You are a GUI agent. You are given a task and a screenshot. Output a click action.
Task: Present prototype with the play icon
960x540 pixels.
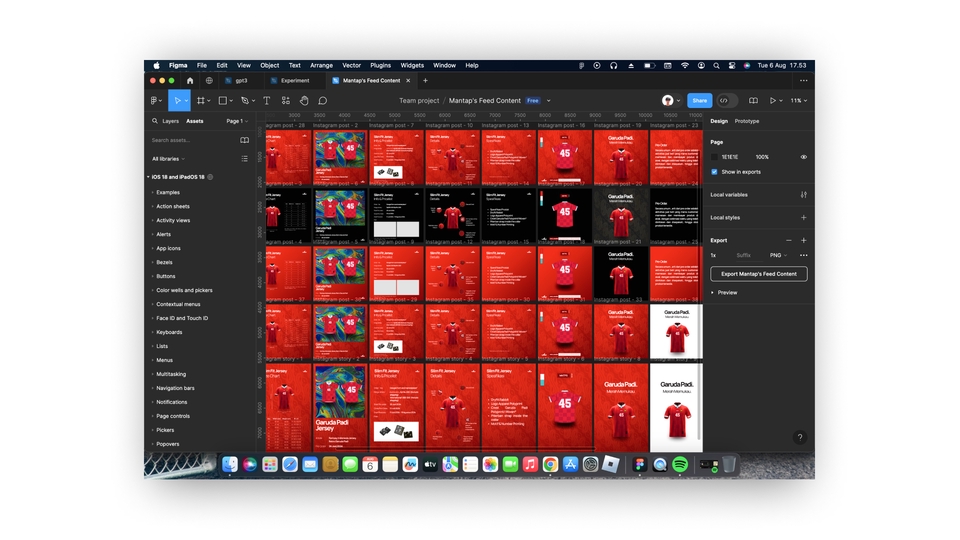pyautogui.click(x=773, y=100)
